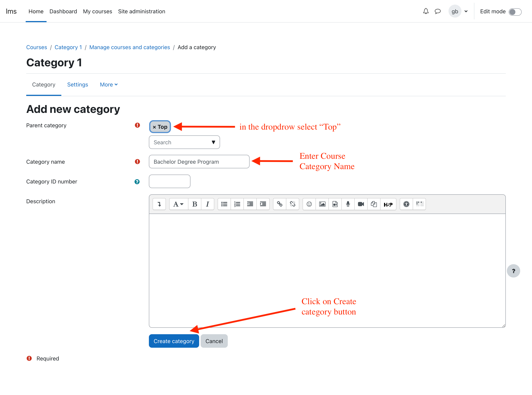Click the insert link icon
This screenshot has width=532, height=395.
280,204
